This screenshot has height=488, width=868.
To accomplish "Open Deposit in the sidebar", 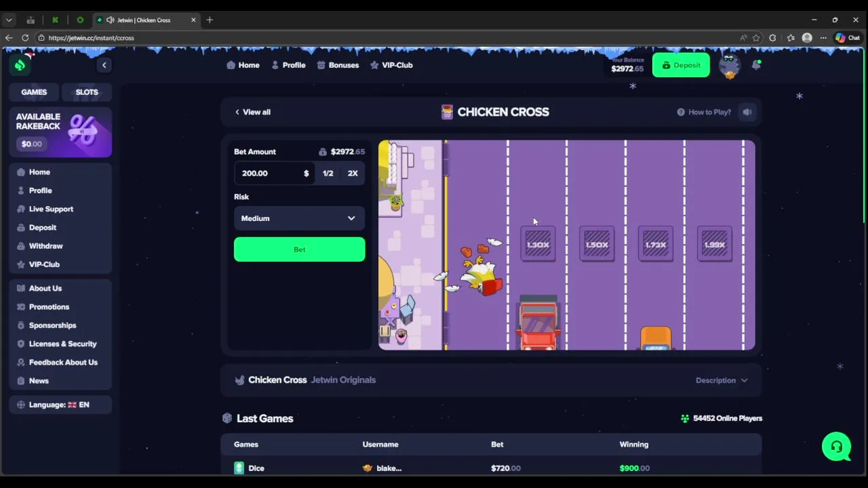I will (x=60, y=228).
